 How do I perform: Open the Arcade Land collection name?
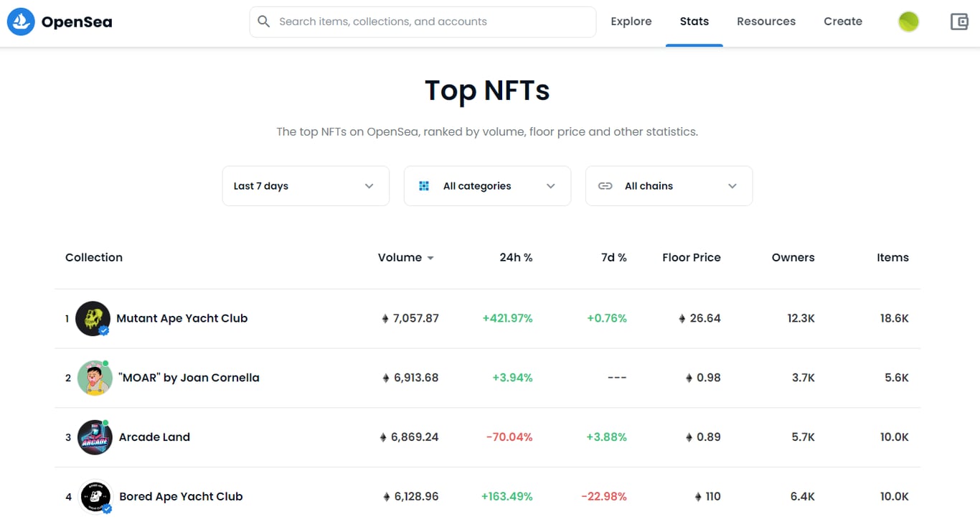(x=154, y=437)
